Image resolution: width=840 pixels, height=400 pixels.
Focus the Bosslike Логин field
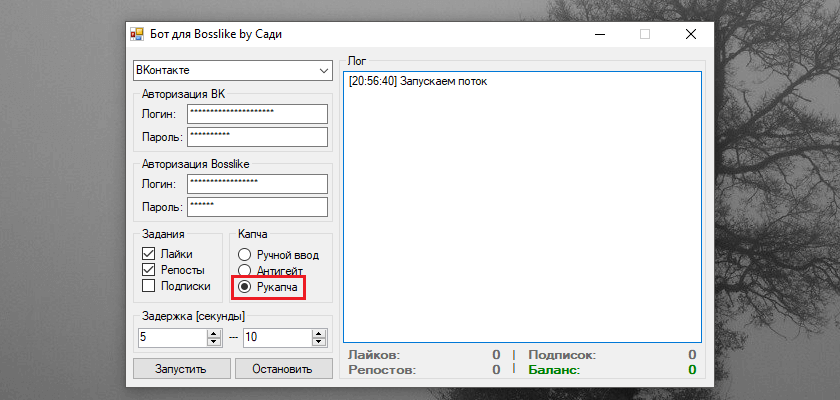click(257, 184)
